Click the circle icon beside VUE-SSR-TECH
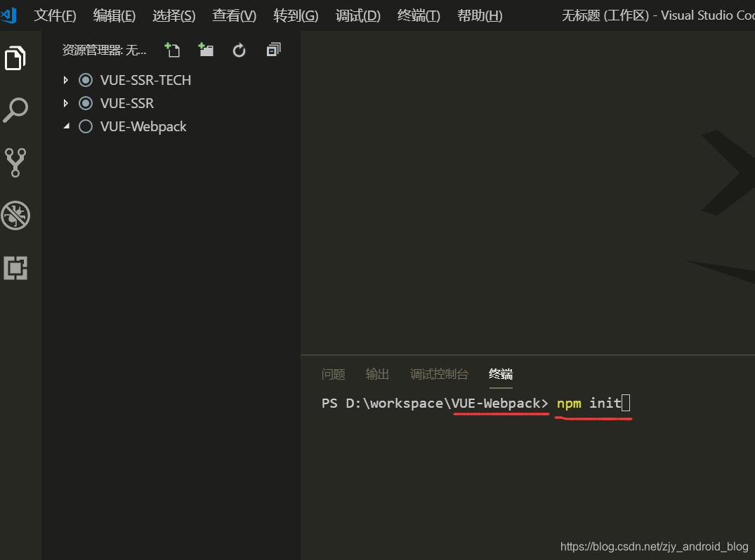The height and width of the screenshot is (560, 755). (x=86, y=80)
